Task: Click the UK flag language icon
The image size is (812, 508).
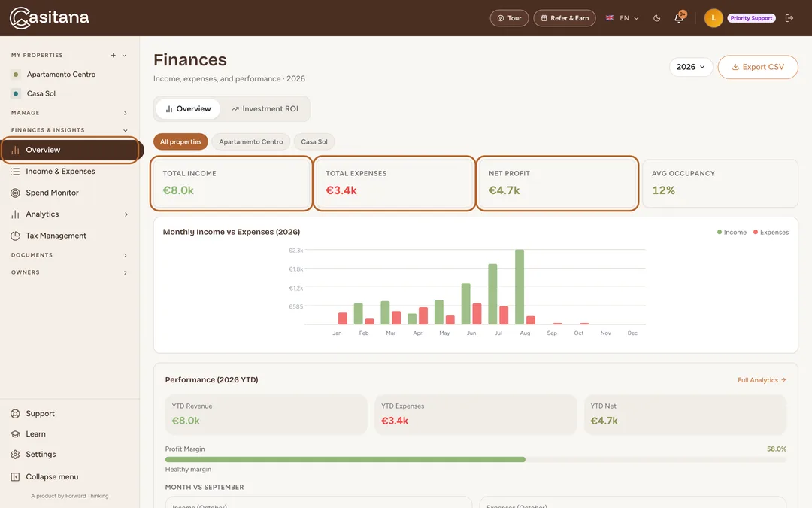Action: point(610,18)
